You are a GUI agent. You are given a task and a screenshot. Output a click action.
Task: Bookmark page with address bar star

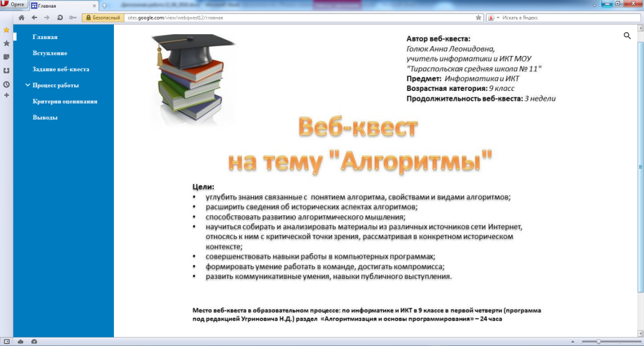(x=478, y=17)
